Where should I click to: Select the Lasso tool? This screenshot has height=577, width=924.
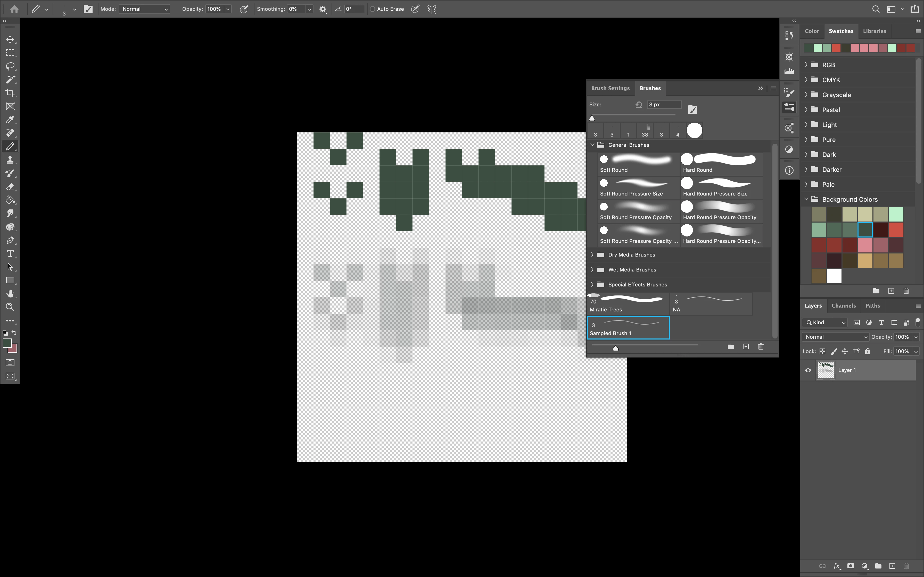pos(10,66)
